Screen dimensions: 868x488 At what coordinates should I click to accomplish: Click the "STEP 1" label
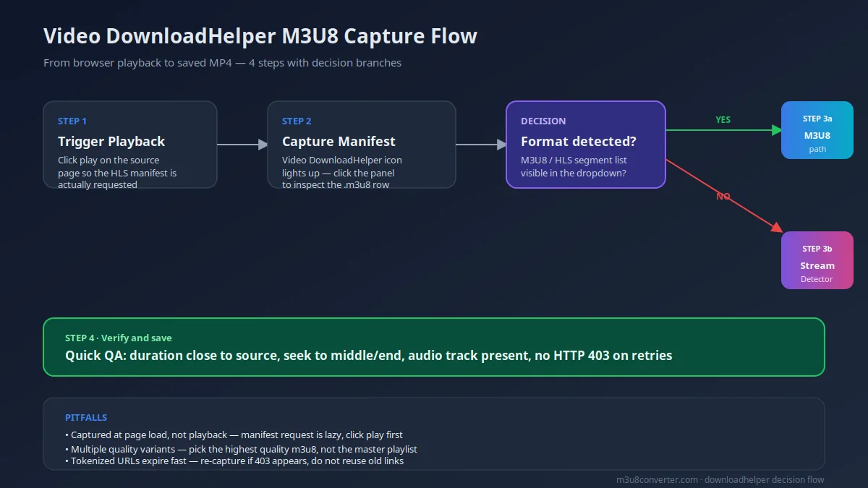[x=72, y=121]
